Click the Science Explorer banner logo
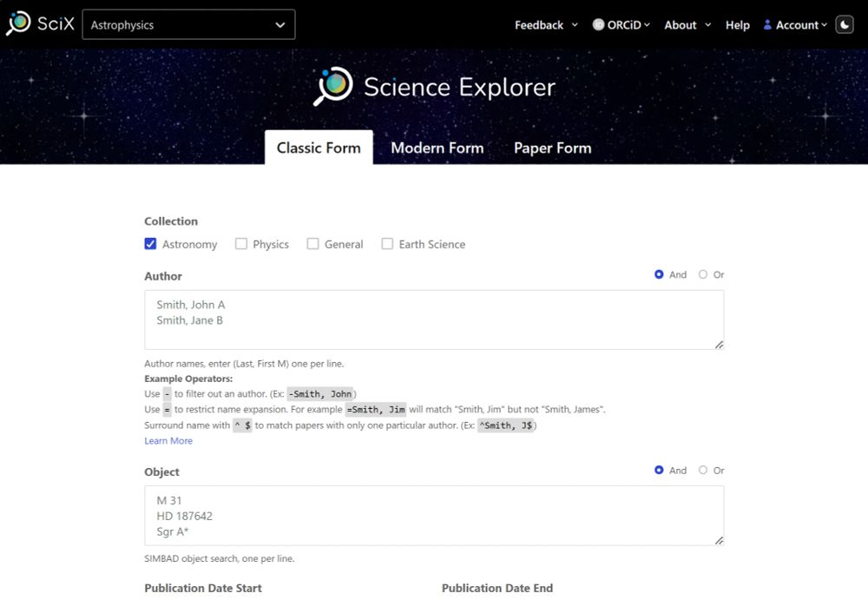 (x=333, y=87)
